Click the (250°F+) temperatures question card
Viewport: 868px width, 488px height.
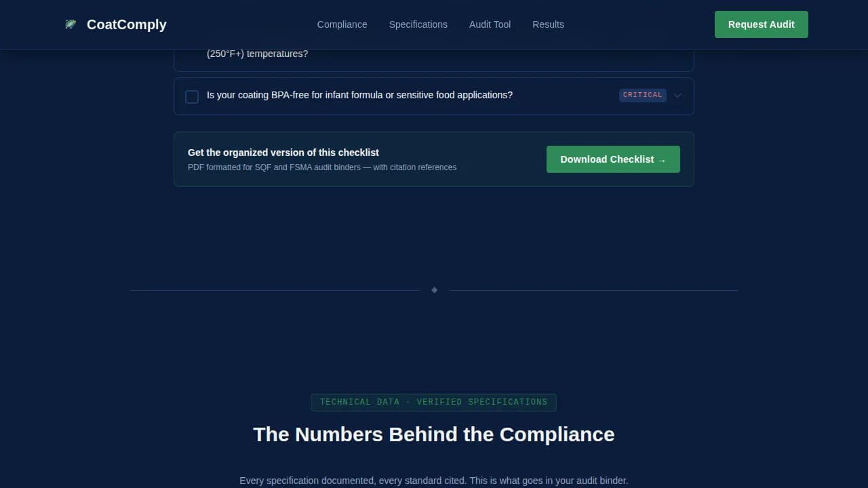coord(433,58)
